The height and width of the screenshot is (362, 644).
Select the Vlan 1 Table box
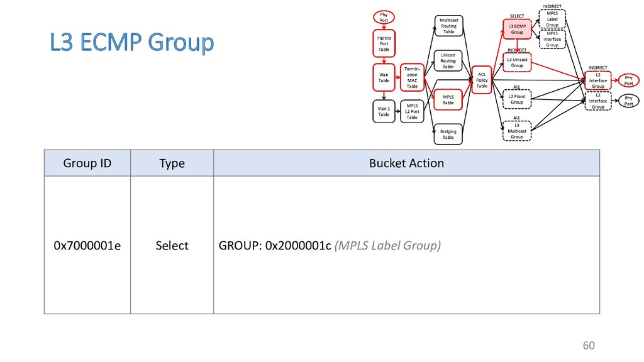[384, 111]
